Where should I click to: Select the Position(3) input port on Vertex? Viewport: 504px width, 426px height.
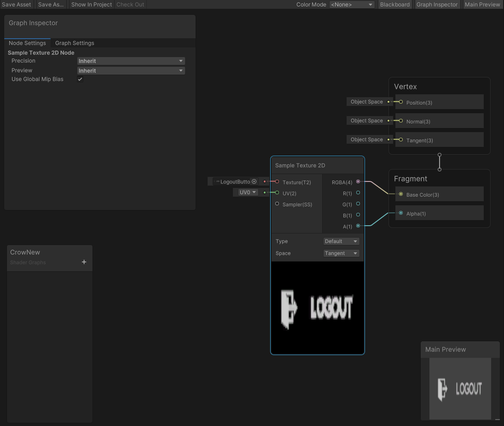[x=399, y=102]
